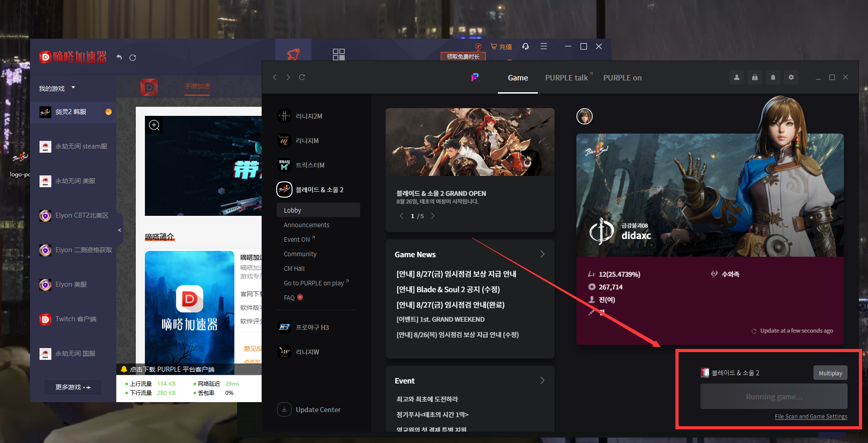Select 剑灵2 韩服 in 嘀嗒加速器 list
The width and height of the screenshot is (868, 443).
73,112
